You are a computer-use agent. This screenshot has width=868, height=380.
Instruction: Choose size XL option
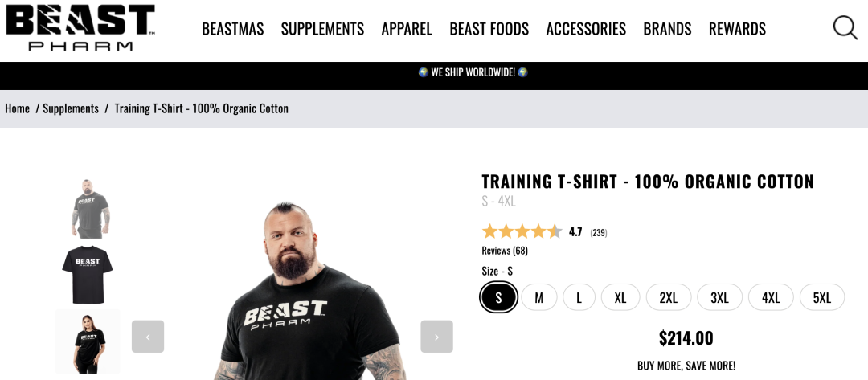click(x=620, y=297)
